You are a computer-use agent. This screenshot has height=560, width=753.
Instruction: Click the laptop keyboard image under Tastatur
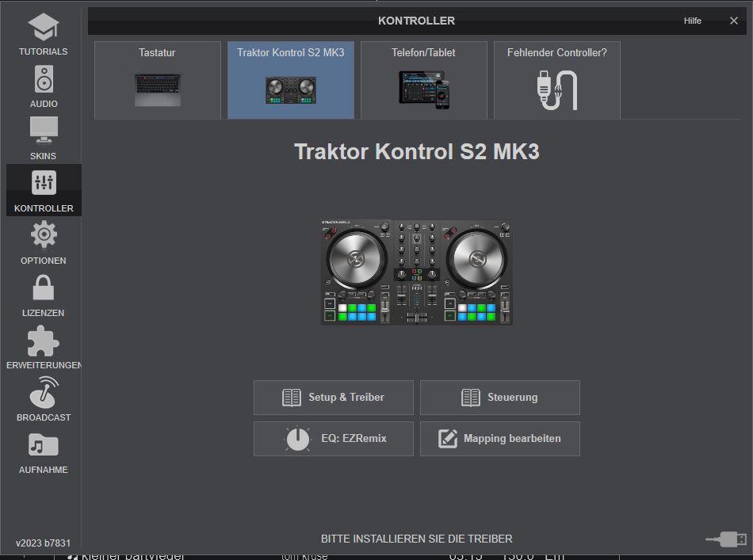tap(158, 90)
